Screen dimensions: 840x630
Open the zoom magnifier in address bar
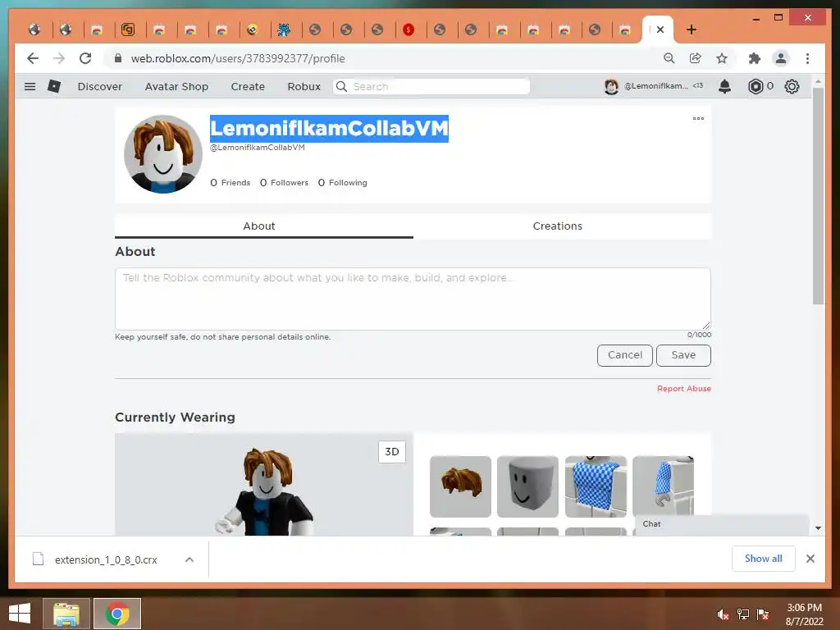669,58
